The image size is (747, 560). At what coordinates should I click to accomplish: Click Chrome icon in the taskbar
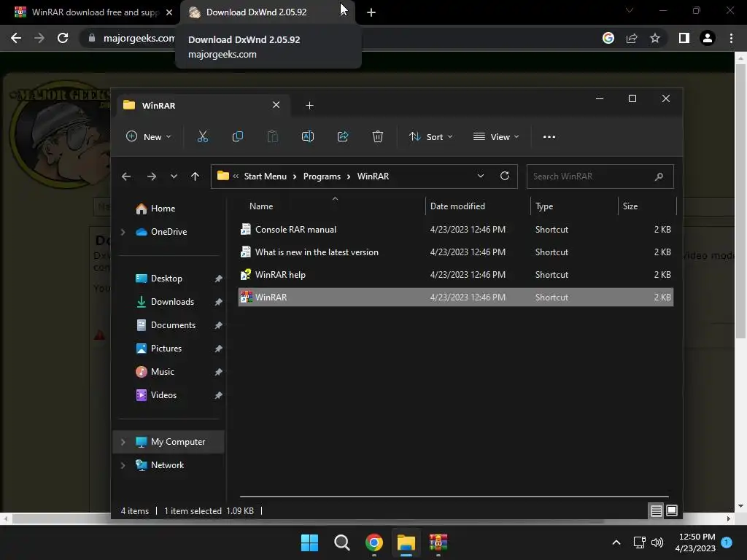pyautogui.click(x=374, y=542)
